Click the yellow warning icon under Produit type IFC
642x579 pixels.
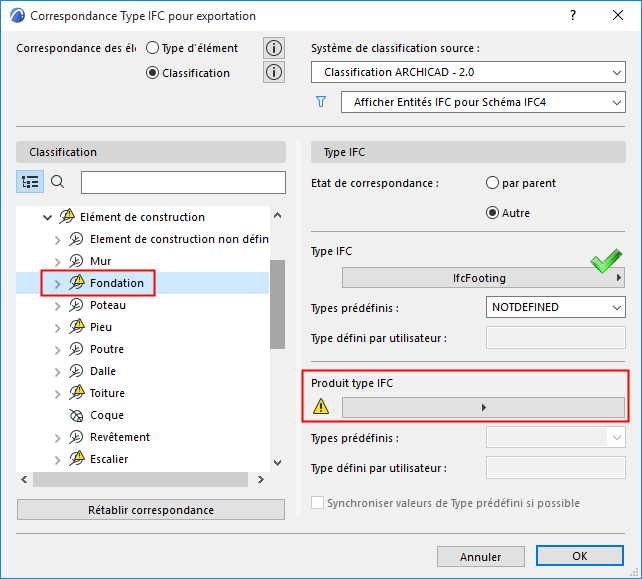(x=321, y=407)
